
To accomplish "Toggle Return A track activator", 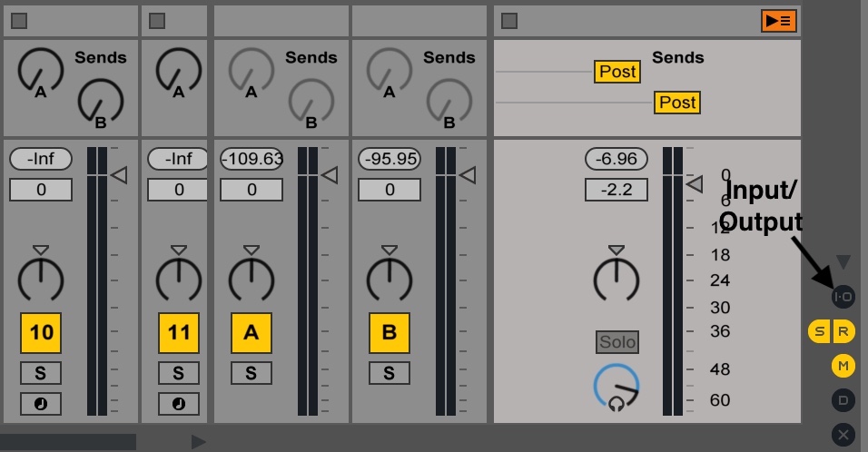I will pos(252,333).
